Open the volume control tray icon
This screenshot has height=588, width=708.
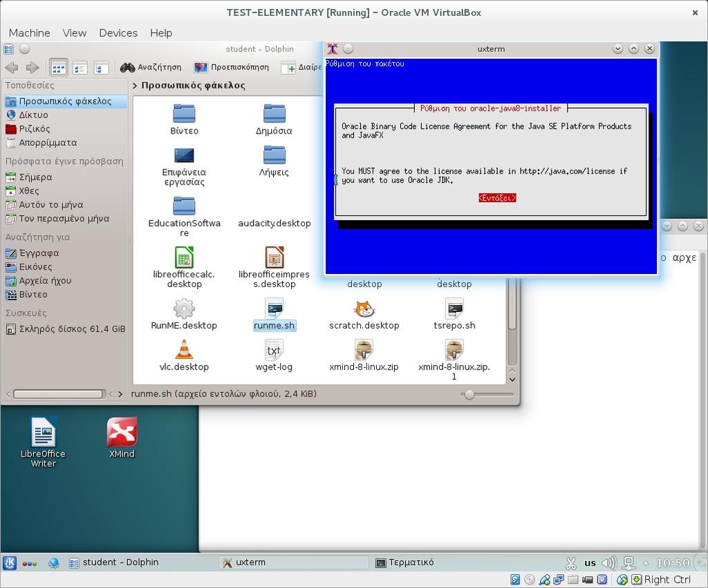(x=608, y=562)
